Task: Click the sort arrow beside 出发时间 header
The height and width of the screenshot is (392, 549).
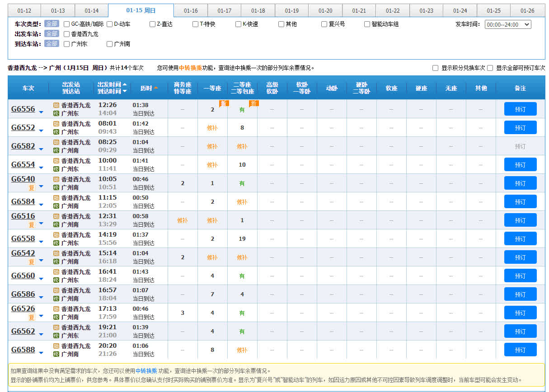Action: [x=125, y=84]
